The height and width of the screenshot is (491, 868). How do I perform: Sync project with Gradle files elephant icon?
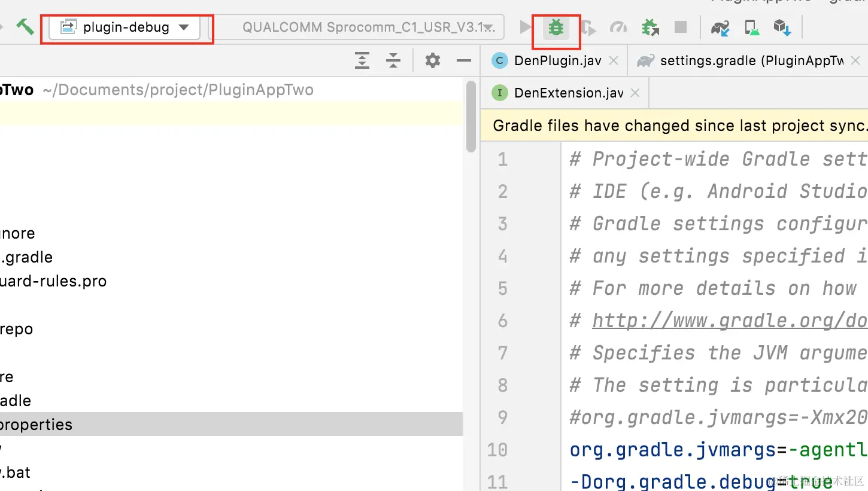coord(720,28)
